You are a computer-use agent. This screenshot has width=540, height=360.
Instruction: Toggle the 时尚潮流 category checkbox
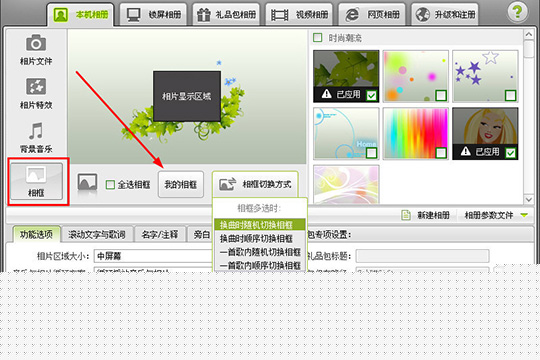tap(317, 38)
